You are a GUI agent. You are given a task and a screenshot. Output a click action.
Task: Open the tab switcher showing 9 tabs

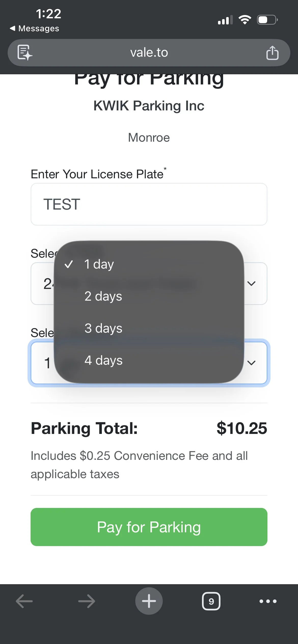(x=211, y=601)
